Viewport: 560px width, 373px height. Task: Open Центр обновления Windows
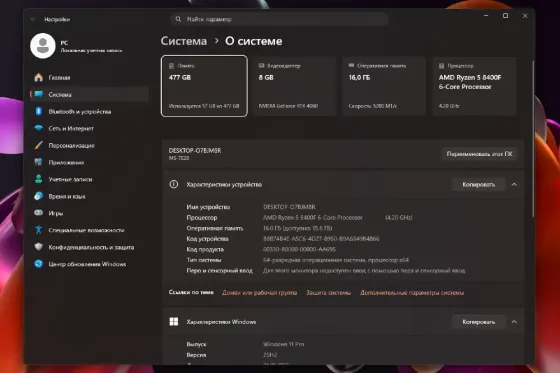(x=89, y=264)
